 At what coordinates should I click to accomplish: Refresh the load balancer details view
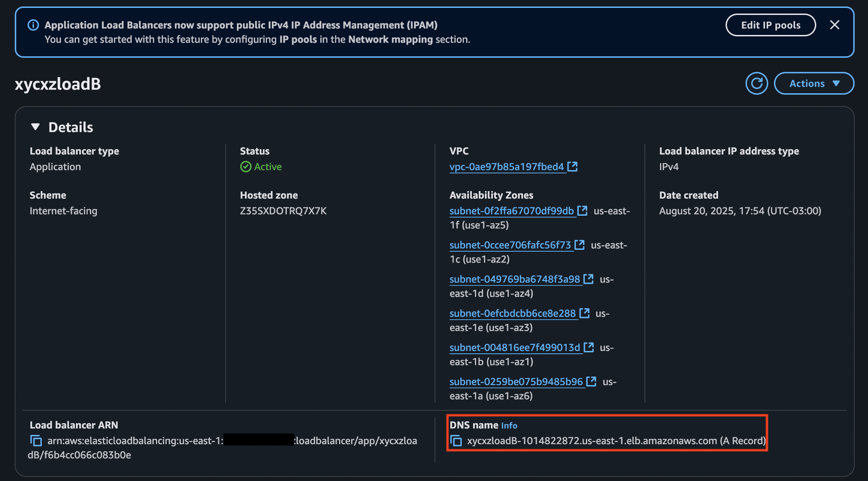point(757,83)
